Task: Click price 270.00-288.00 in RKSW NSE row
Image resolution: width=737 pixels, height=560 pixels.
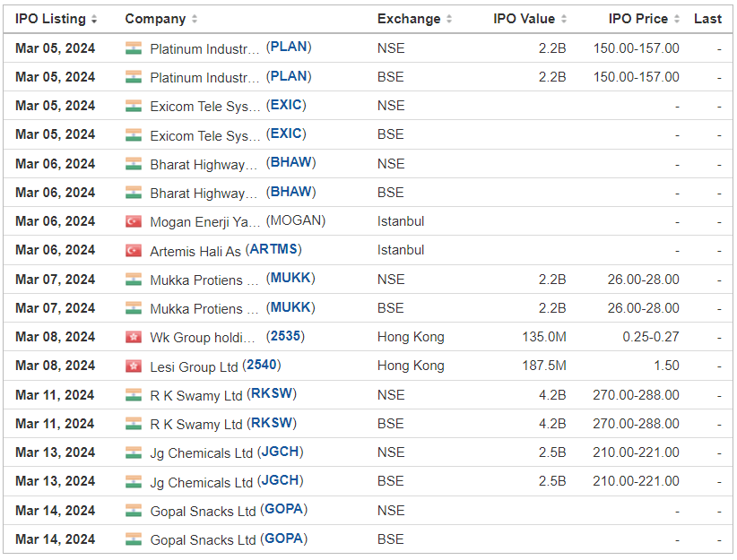Action: click(636, 395)
